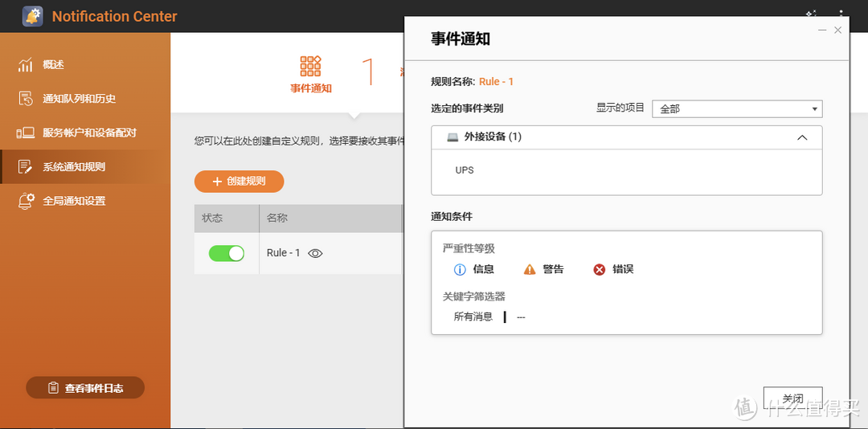Select 系统通知规则 in the sidebar

click(73, 167)
